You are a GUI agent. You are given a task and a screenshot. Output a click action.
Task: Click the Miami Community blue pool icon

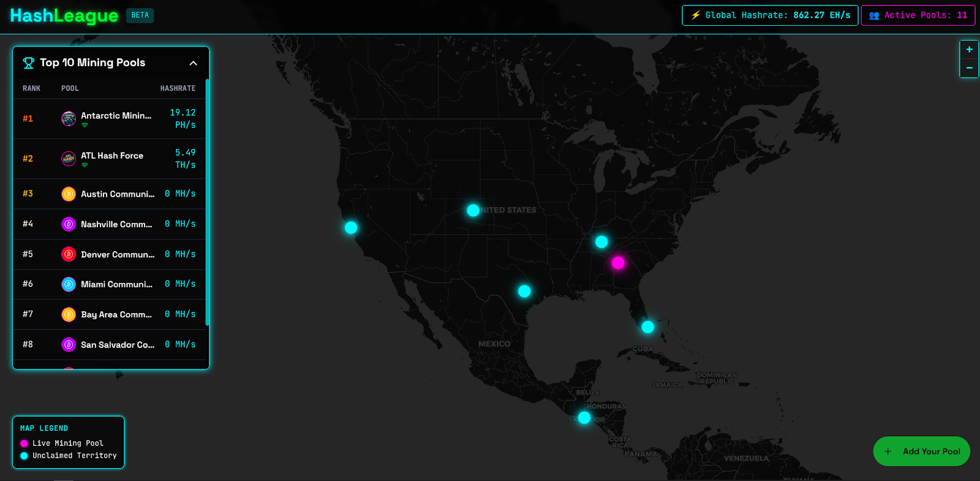click(69, 284)
